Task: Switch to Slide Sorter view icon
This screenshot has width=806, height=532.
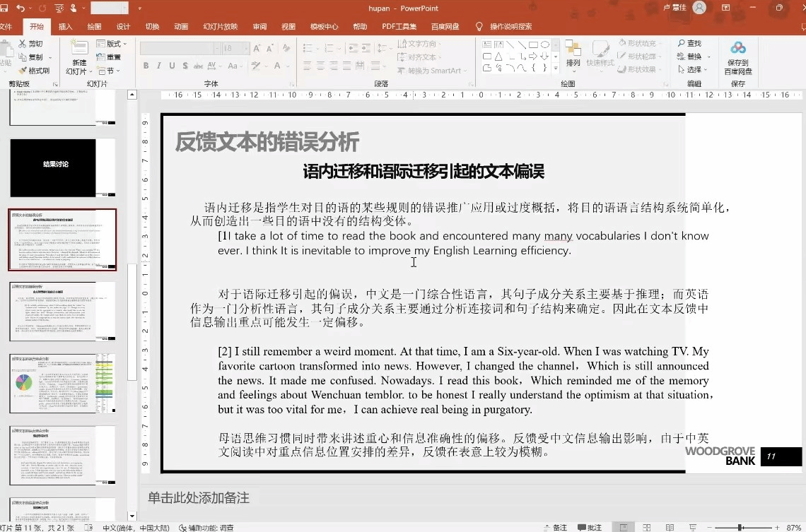Action: 647,527
